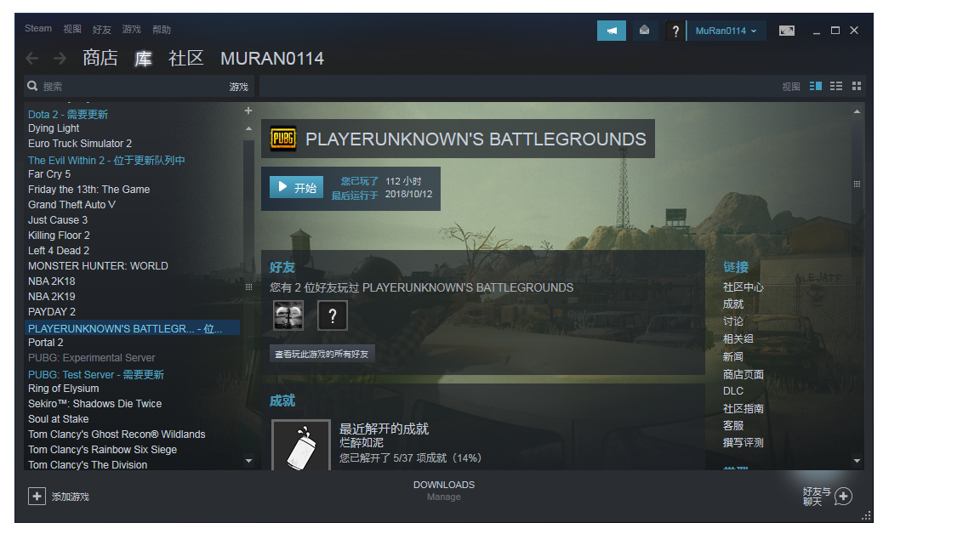Open the MuRan0114 account dropdown
The image size is (980, 551).
pos(726,31)
